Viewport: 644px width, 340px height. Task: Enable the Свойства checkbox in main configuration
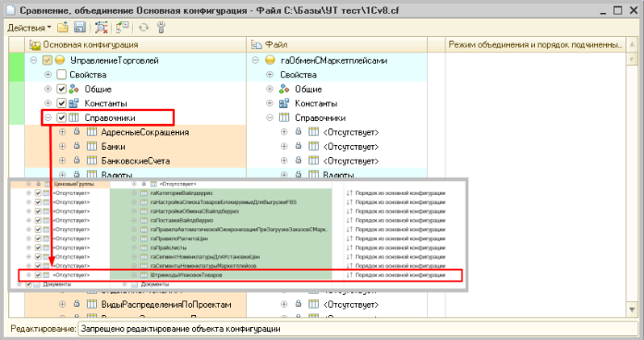61,75
